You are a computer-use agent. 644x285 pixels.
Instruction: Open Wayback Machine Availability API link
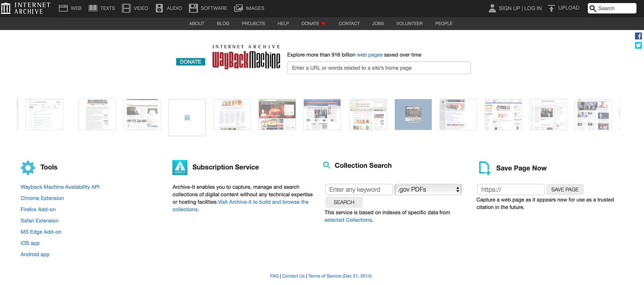click(x=60, y=187)
